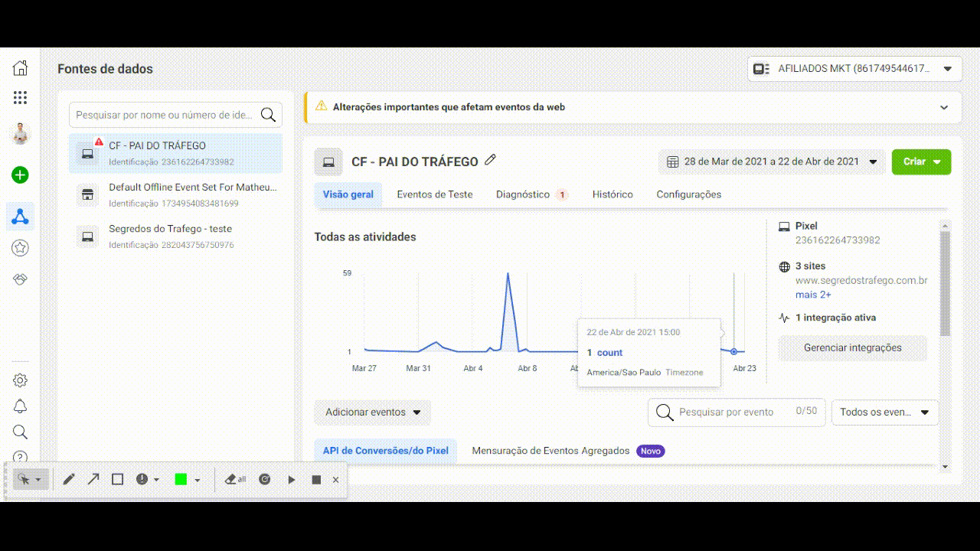Click the offline event set store icon
The width and height of the screenshot is (980, 551).
tap(87, 195)
